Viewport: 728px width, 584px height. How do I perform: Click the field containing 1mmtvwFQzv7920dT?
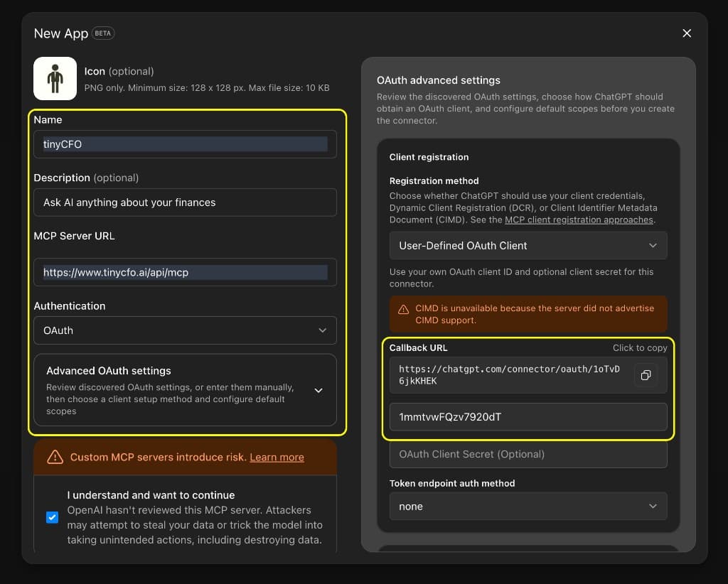[x=528, y=417]
